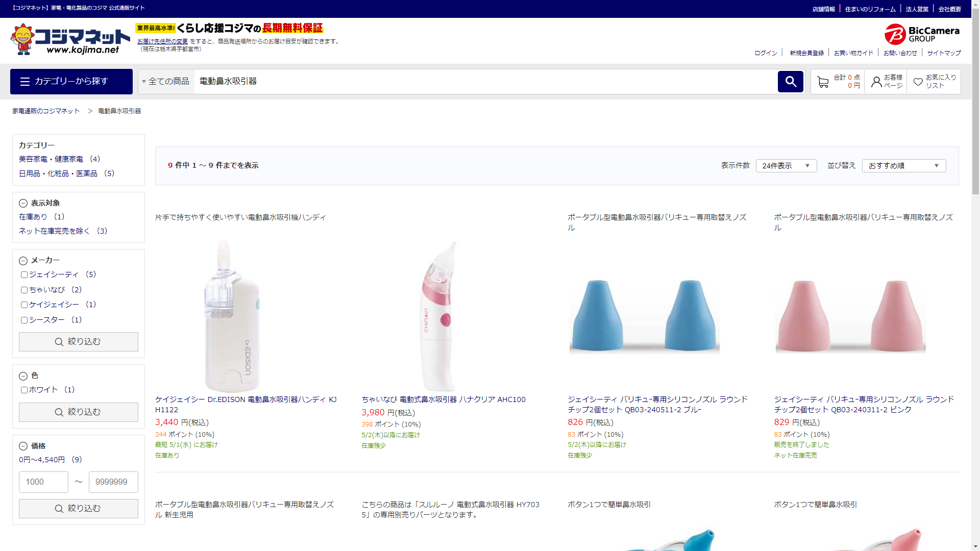
Task: Open the customer page person icon
Action: coord(876,82)
